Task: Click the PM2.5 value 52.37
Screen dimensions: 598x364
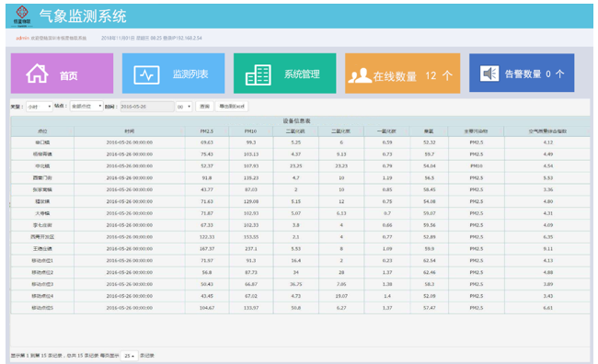Action: [207, 166]
